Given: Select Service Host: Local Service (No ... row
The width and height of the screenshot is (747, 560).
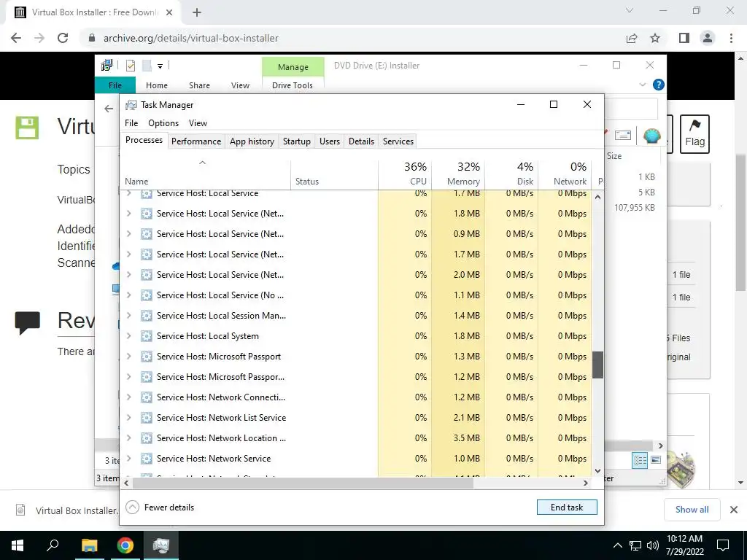Looking at the screenshot, I should click(355, 295).
